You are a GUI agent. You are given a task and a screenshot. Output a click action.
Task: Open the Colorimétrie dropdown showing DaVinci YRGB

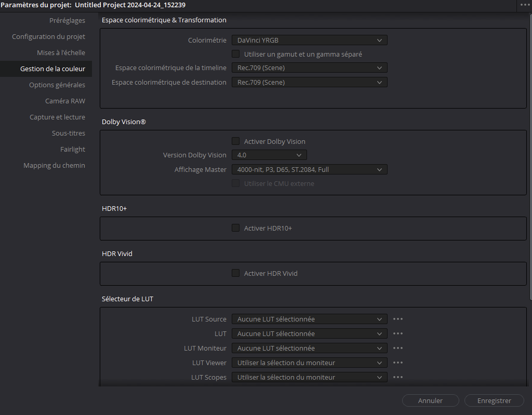tap(310, 40)
